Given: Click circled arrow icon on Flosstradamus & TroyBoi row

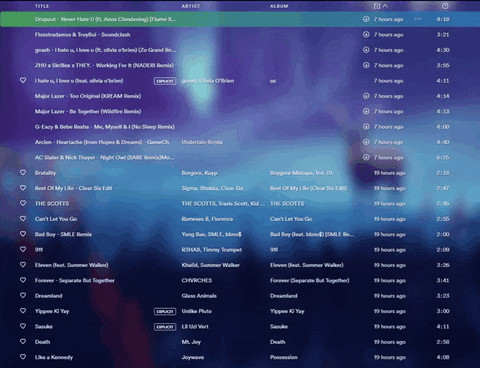Looking at the screenshot, I should pyautogui.click(x=366, y=34).
